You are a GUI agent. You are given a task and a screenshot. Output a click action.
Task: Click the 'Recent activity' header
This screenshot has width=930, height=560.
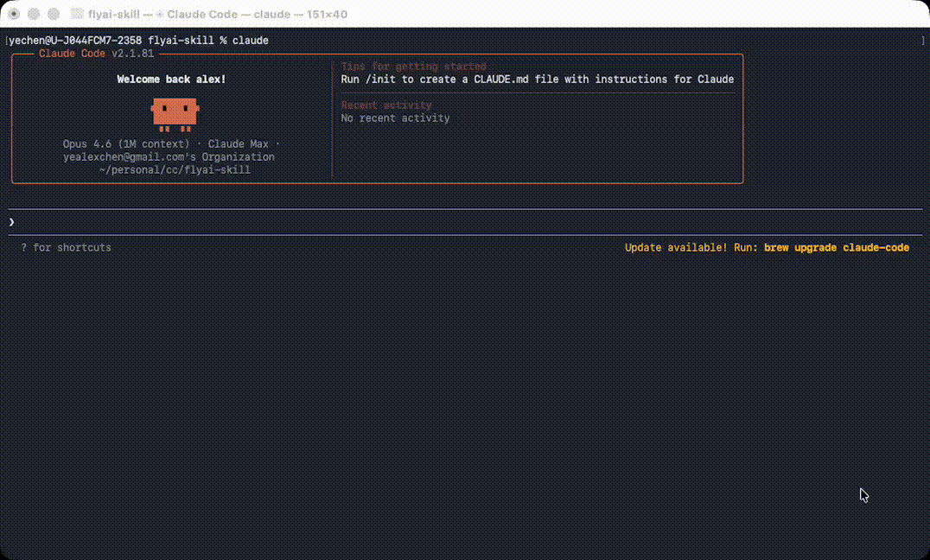pyautogui.click(x=385, y=105)
